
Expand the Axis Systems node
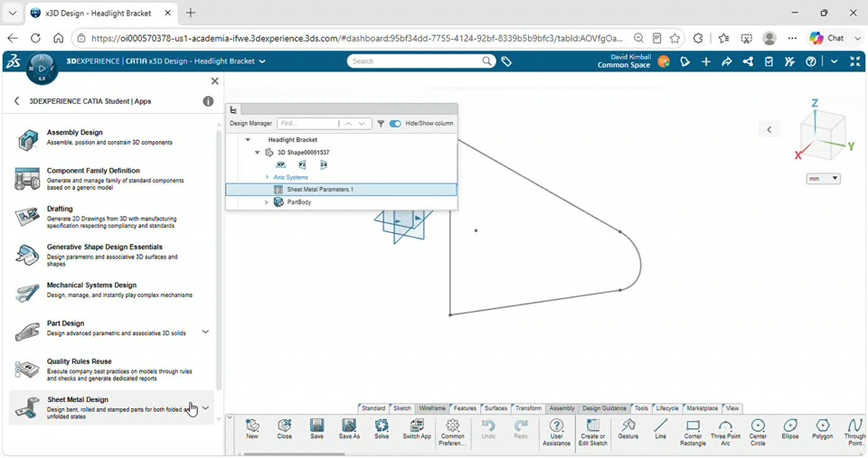(267, 178)
